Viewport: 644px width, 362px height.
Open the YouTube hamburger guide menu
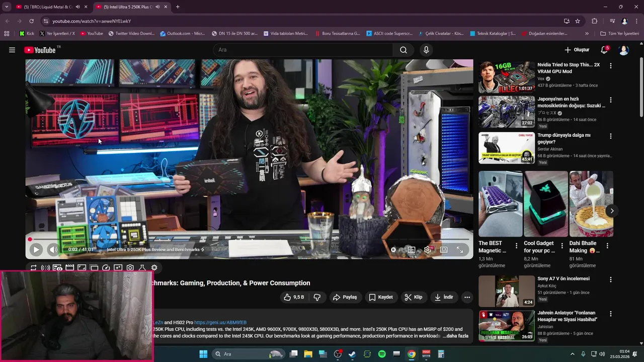[x=12, y=50]
